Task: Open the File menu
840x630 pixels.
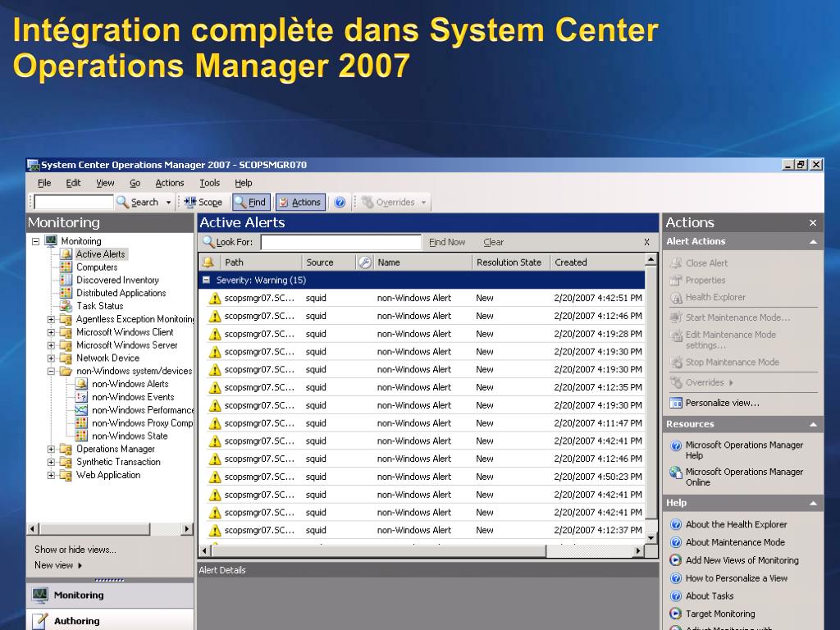Action: point(44,183)
